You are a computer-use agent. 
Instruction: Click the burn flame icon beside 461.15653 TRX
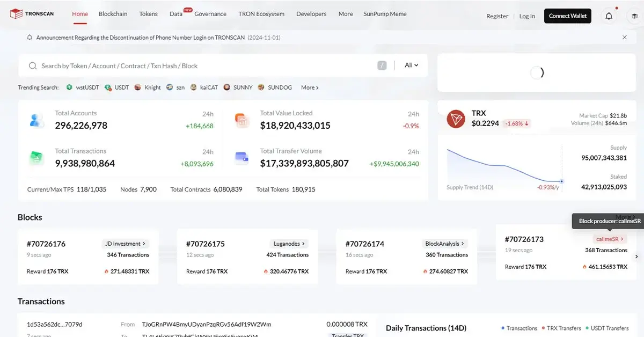point(584,267)
